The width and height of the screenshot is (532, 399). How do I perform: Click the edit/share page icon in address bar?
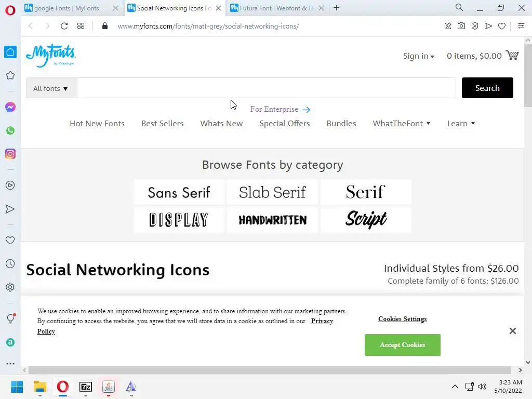tap(448, 26)
